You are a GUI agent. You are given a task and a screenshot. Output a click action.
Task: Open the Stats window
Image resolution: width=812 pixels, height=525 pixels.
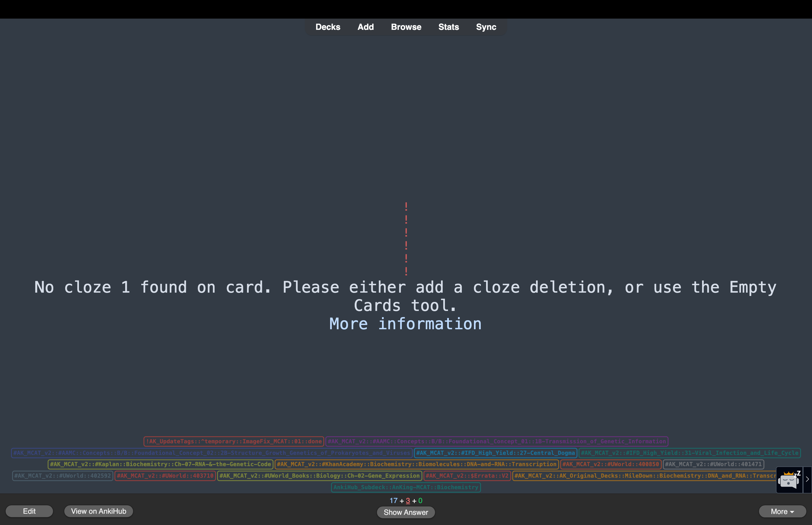(x=448, y=27)
